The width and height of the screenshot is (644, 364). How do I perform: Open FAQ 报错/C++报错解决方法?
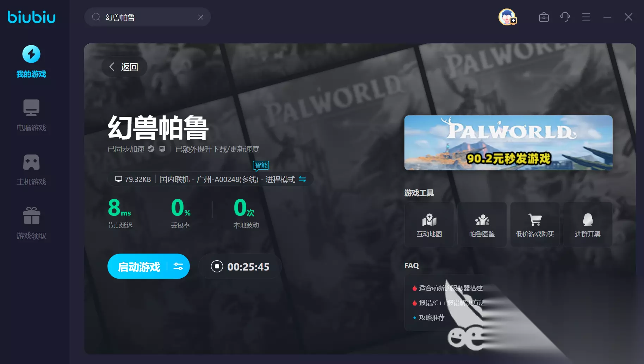(x=451, y=303)
